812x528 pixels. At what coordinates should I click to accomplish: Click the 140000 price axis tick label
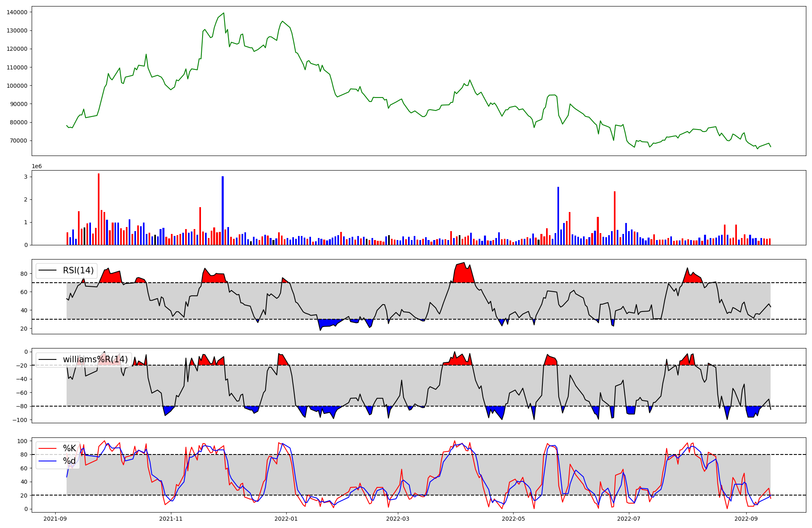pos(17,12)
